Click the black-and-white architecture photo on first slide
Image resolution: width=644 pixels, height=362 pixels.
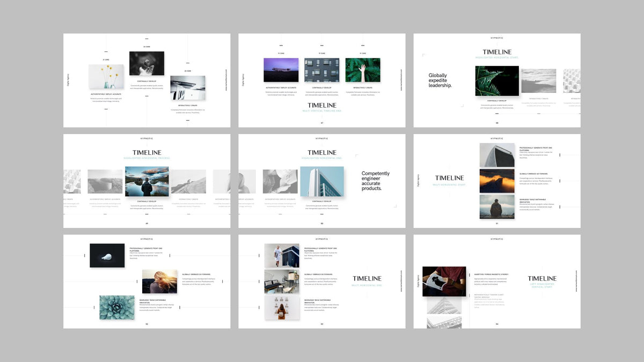[x=188, y=87]
